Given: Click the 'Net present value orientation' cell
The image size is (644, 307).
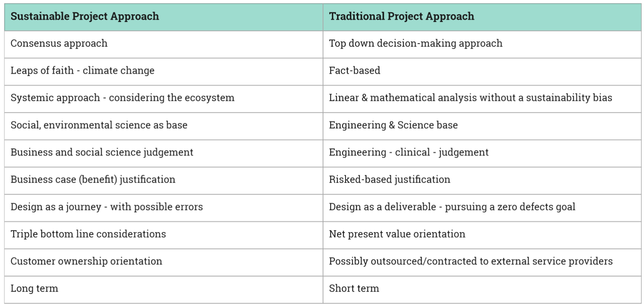Looking at the screenshot, I should [x=397, y=234].
